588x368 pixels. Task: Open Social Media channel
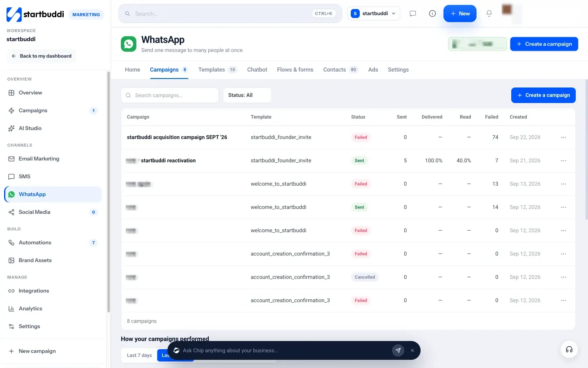tap(53, 212)
